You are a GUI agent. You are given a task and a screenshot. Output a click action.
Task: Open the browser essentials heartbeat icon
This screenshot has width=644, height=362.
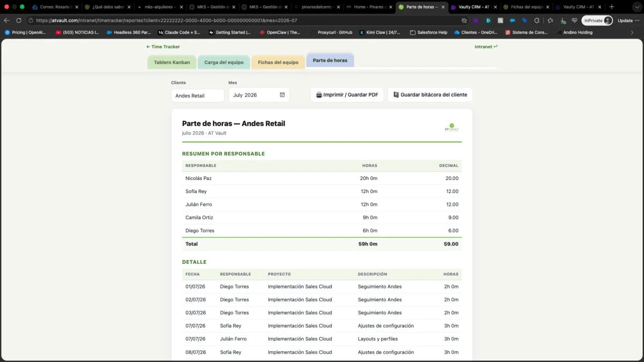[x=574, y=20]
